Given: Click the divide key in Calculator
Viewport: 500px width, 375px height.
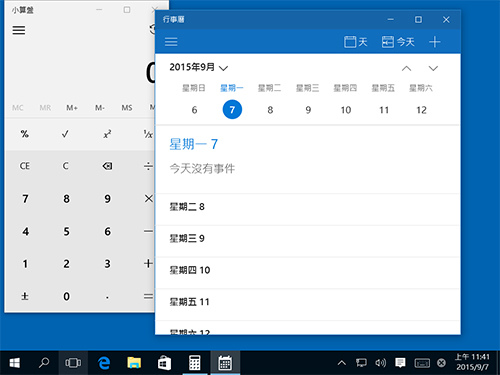Looking at the screenshot, I should [148, 166].
